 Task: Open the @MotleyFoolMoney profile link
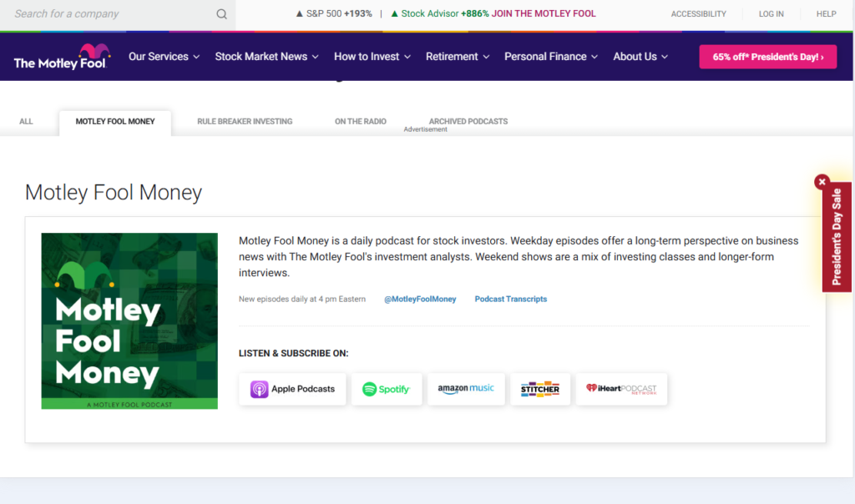420,299
